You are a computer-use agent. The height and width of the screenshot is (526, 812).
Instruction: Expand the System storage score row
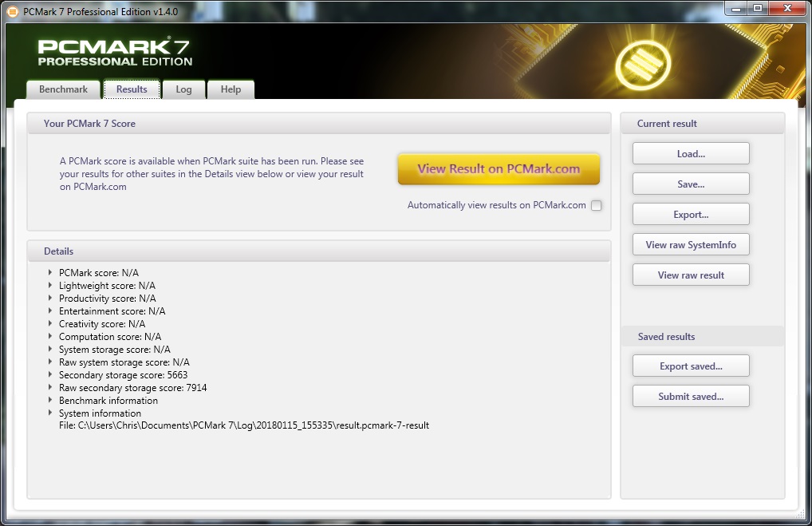pos(50,349)
